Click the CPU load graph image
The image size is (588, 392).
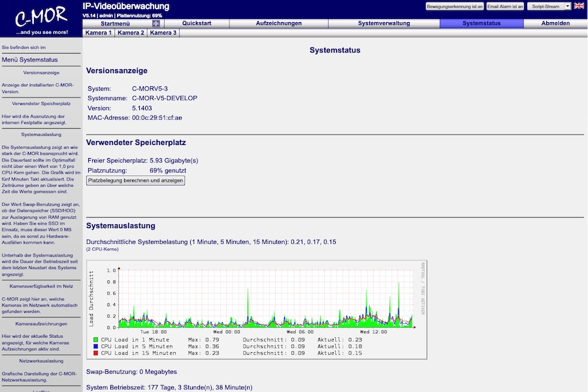257,310
